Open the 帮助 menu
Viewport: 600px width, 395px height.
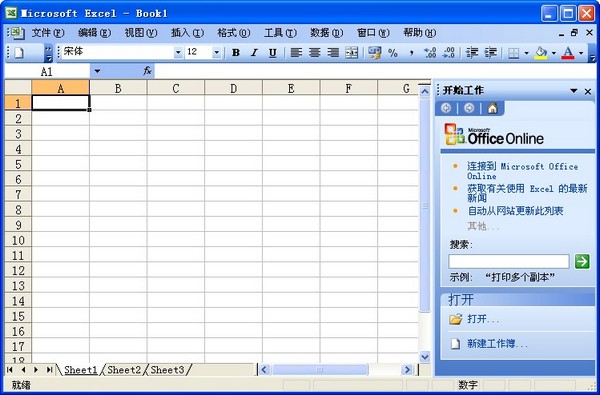(x=419, y=33)
